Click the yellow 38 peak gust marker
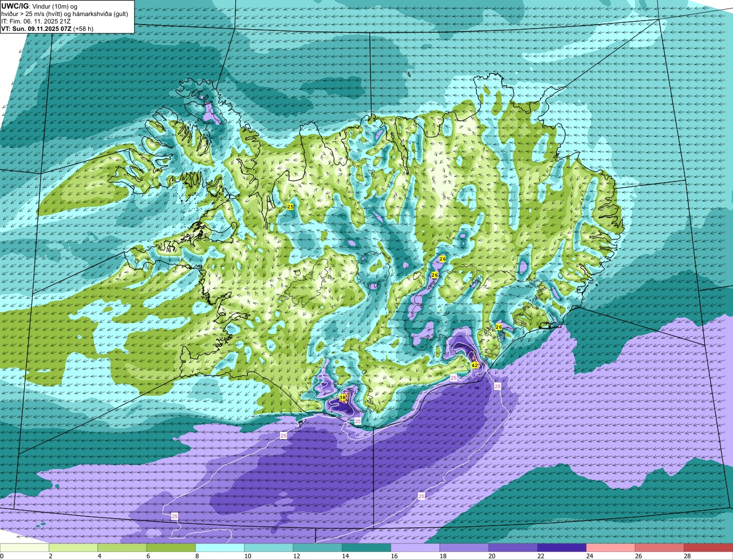The image size is (733, 560). 342,397
